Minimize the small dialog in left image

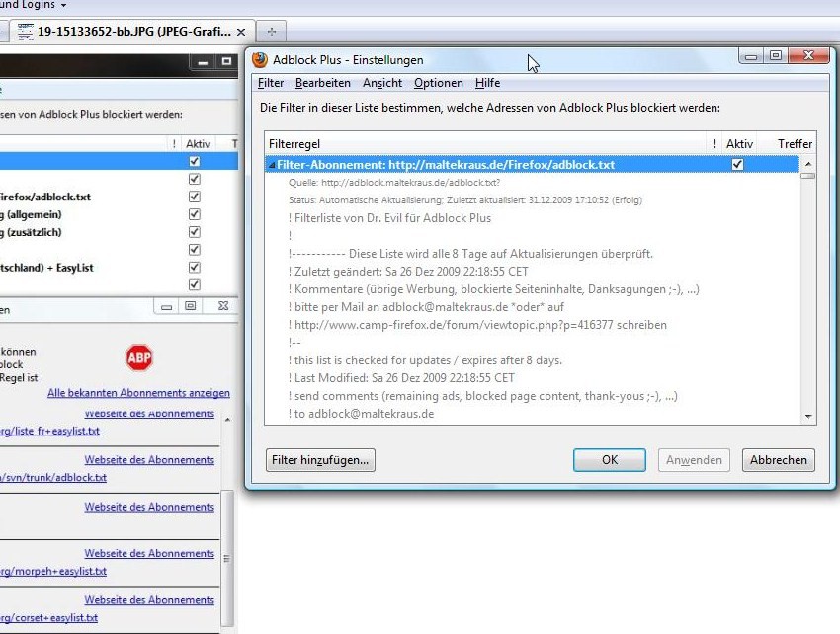point(167,306)
